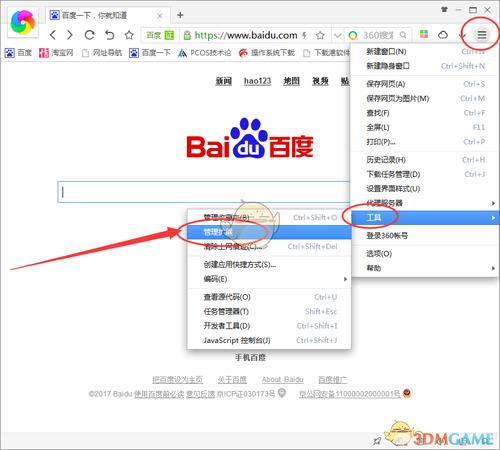Screen dimensions: 500x450
Task: Choose 清除上网痕迹 in submenu
Action: [269, 246]
